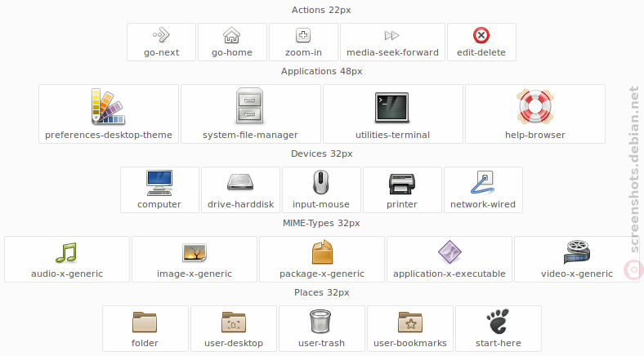Click the "package-x-generic" label
644x356 pixels.
tap(322, 274)
